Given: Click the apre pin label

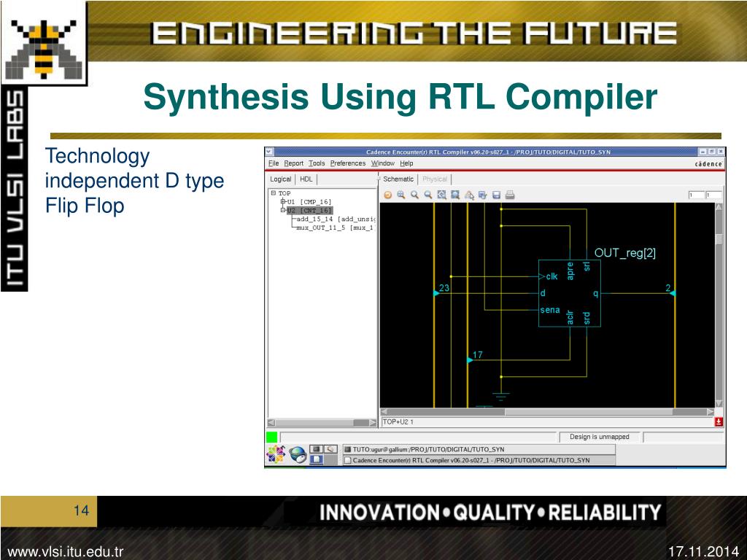Looking at the screenshot, I should click(x=570, y=271).
